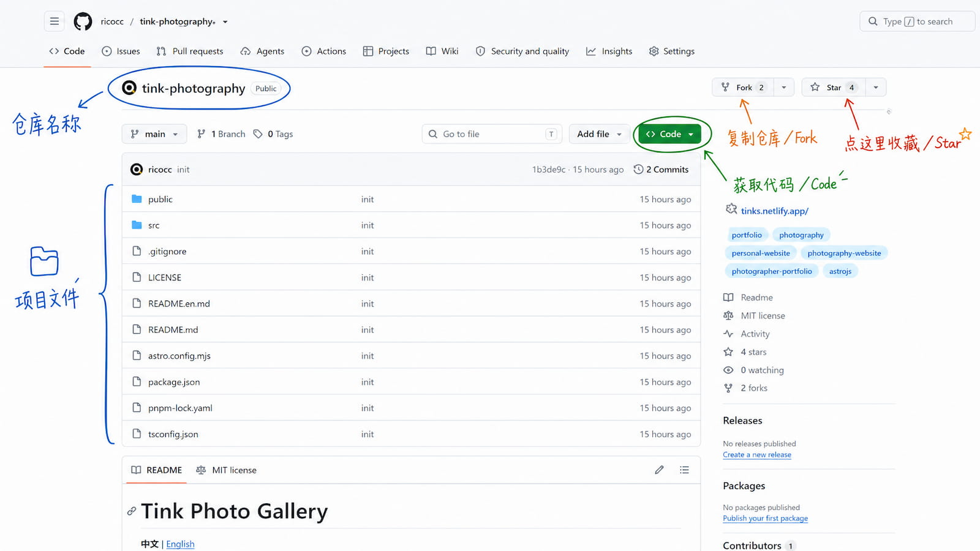980x551 pixels.
Task: Open package.json file
Action: pos(174,382)
